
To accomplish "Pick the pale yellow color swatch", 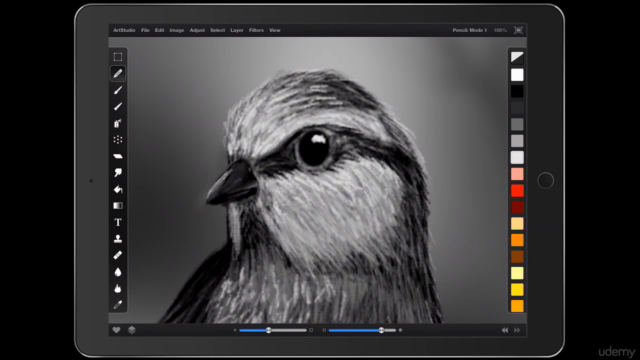I will pyautogui.click(x=517, y=273).
